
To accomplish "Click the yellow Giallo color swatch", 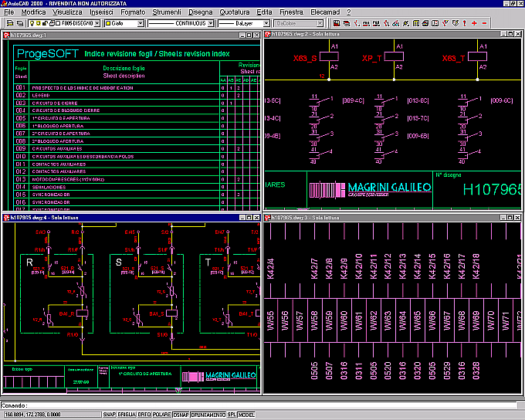I will click(x=108, y=23).
